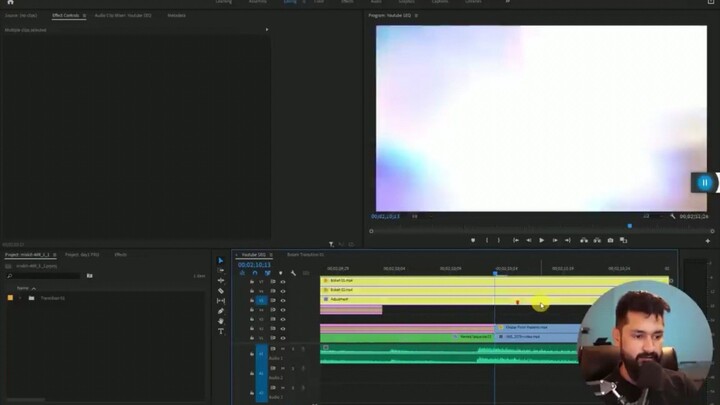Open the Youtube SEQ timeline panel menu

tap(271, 255)
